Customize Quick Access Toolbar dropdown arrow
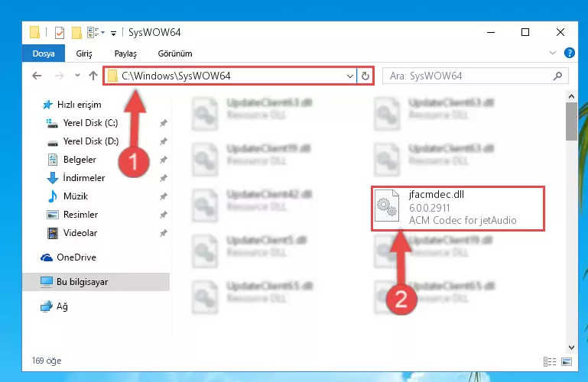Image resolution: width=588 pixels, height=382 pixels. [113, 34]
